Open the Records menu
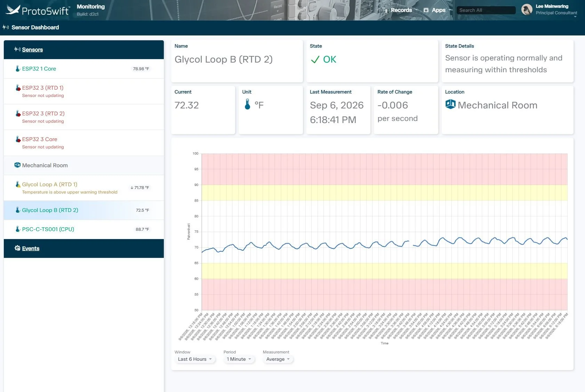 (401, 10)
